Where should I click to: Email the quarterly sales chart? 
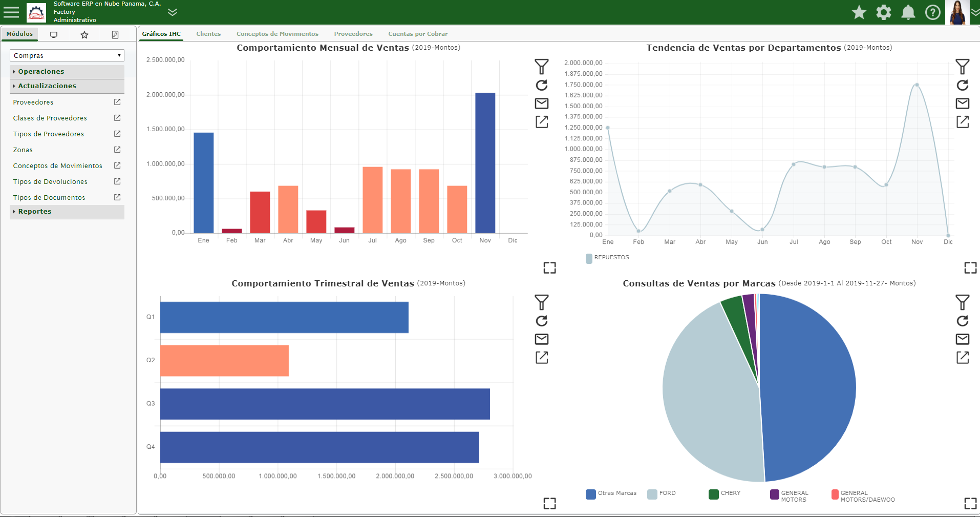tap(542, 339)
